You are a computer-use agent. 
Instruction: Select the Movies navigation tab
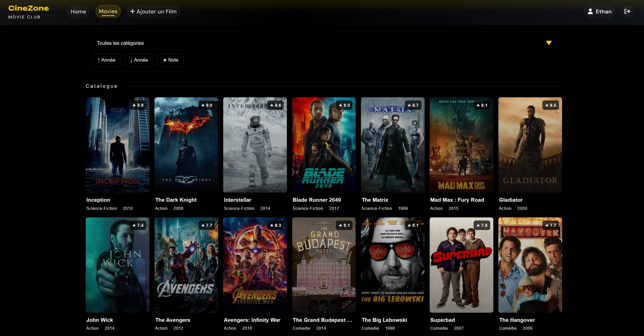(108, 11)
